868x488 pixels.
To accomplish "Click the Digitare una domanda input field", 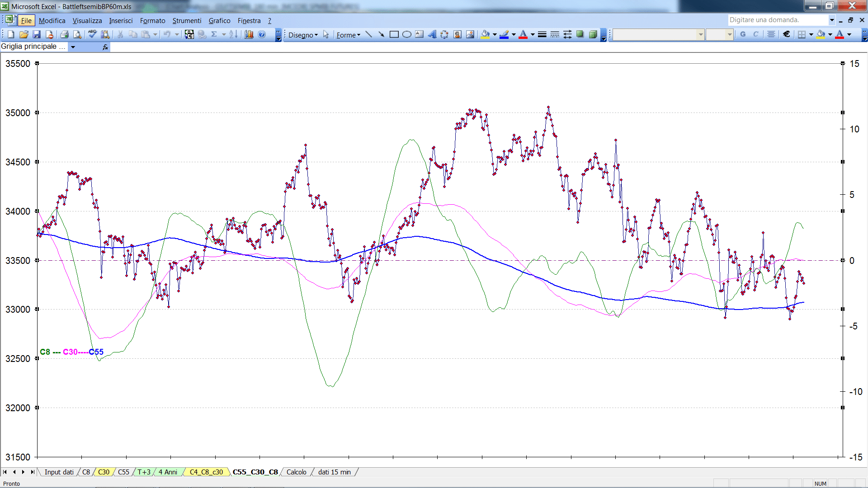I will coord(778,20).
